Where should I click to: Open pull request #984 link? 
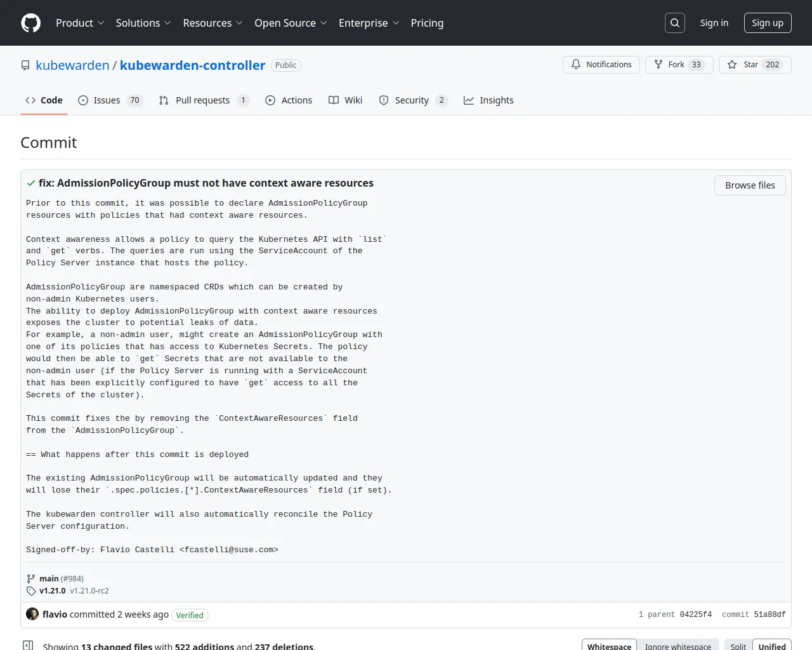(72, 579)
